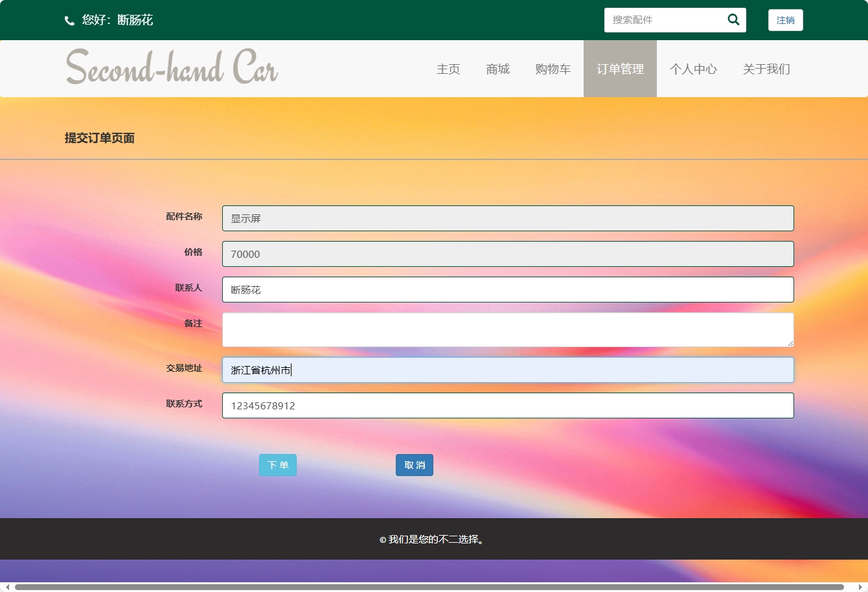Click the phone icon in the top header
The height and width of the screenshot is (592, 868).
[x=69, y=20]
